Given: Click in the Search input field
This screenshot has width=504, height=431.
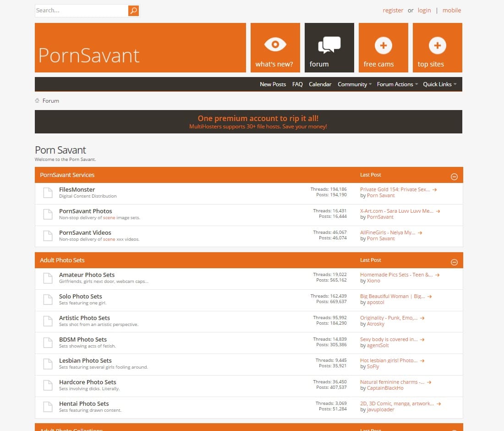Looking at the screenshot, I should tap(82, 11).
